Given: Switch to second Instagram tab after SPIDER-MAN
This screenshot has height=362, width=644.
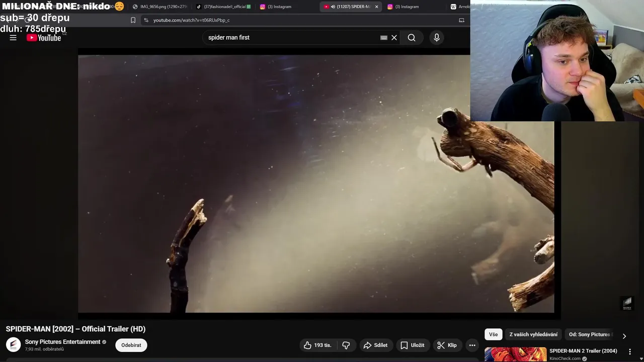Looking at the screenshot, I should click(x=414, y=7).
